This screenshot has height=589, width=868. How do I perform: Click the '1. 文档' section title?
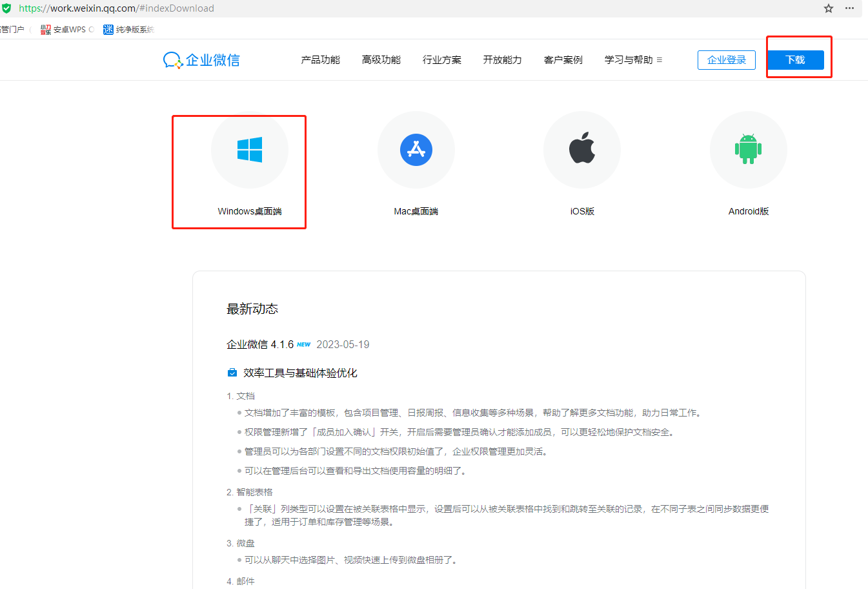point(241,396)
